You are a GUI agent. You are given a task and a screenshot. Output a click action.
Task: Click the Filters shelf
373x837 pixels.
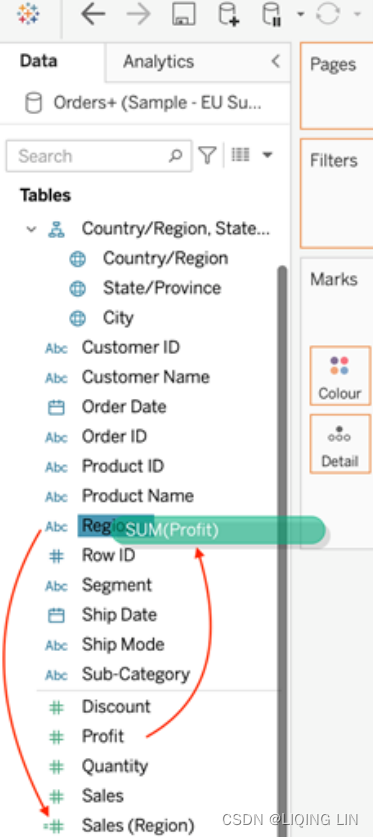(x=337, y=193)
